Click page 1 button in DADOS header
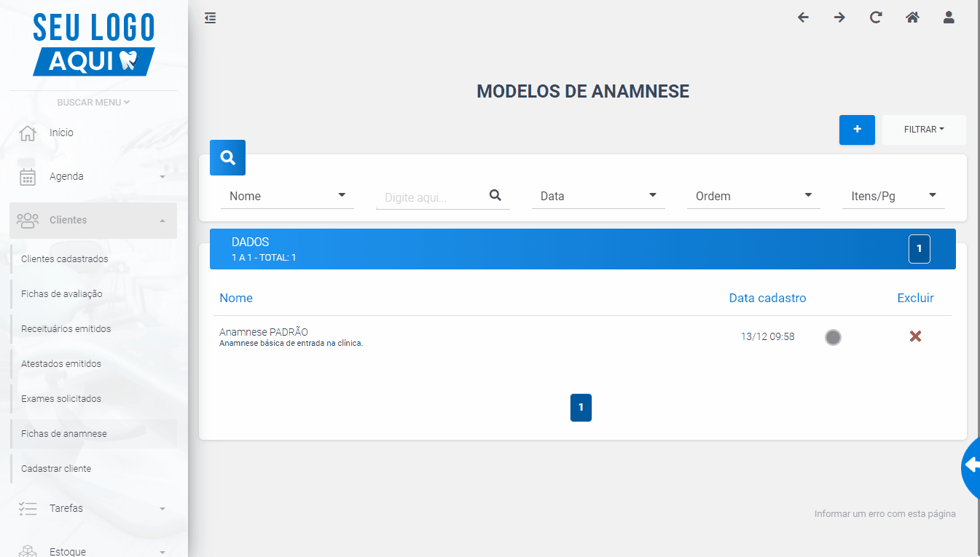The height and width of the screenshot is (557, 980). coord(920,249)
